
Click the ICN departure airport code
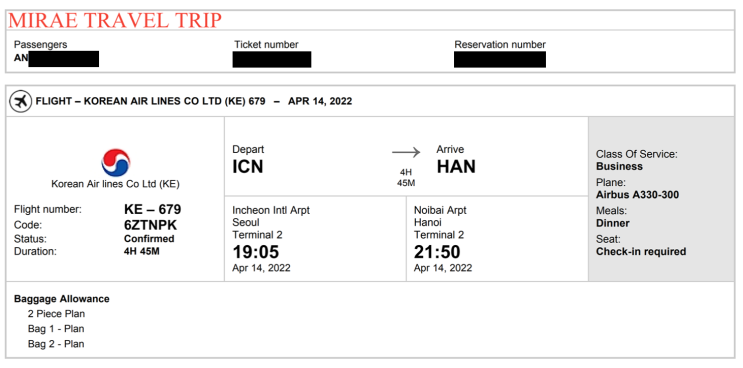coord(248,167)
